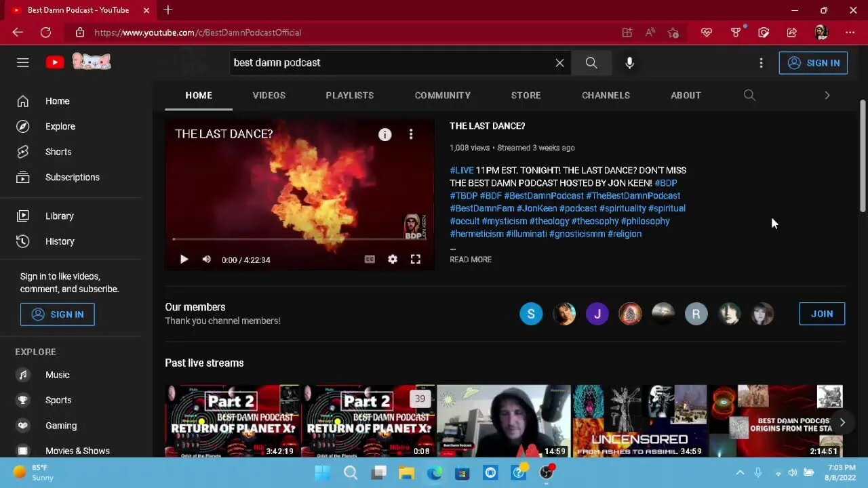
Task: Clear the search box text
Action: point(559,62)
